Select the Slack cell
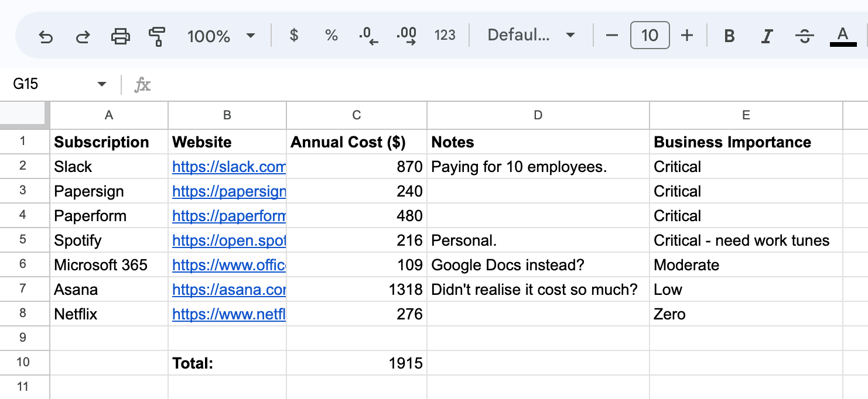 pos(109,167)
